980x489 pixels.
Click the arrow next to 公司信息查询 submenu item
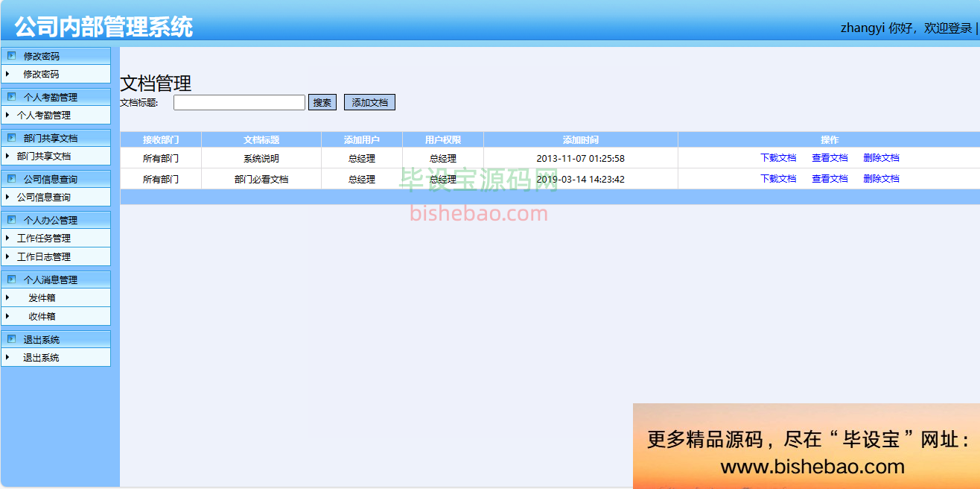7,197
